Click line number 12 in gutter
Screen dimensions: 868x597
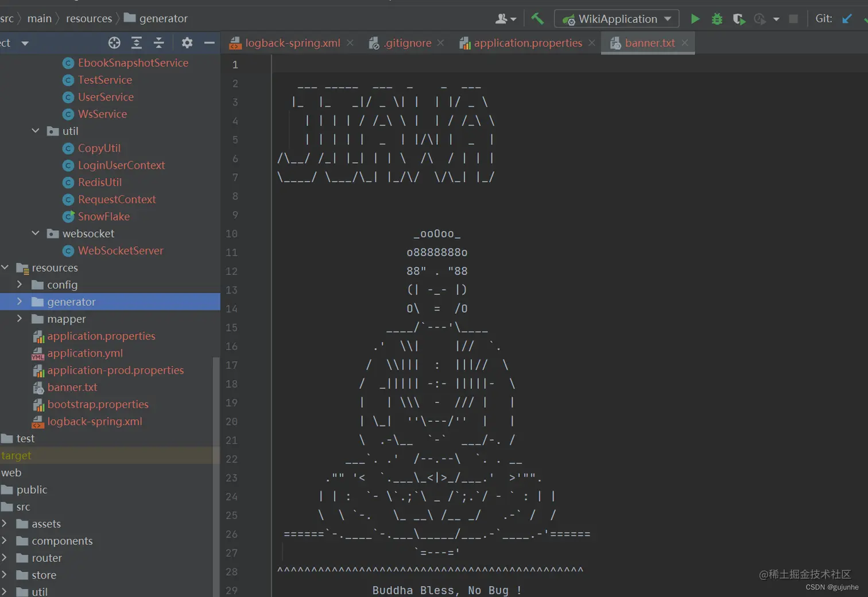point(231,271)
